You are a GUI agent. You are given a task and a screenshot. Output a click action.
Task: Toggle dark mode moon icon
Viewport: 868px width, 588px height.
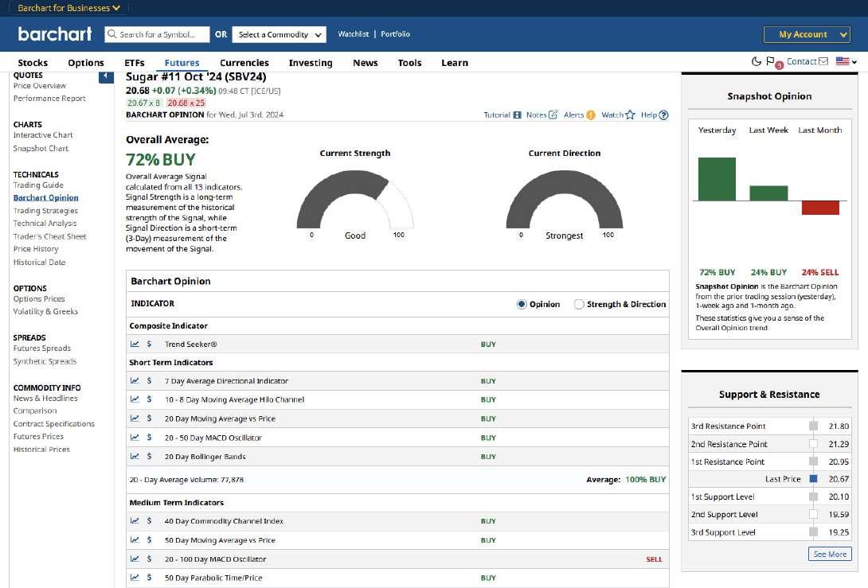(x=757, y=61)
